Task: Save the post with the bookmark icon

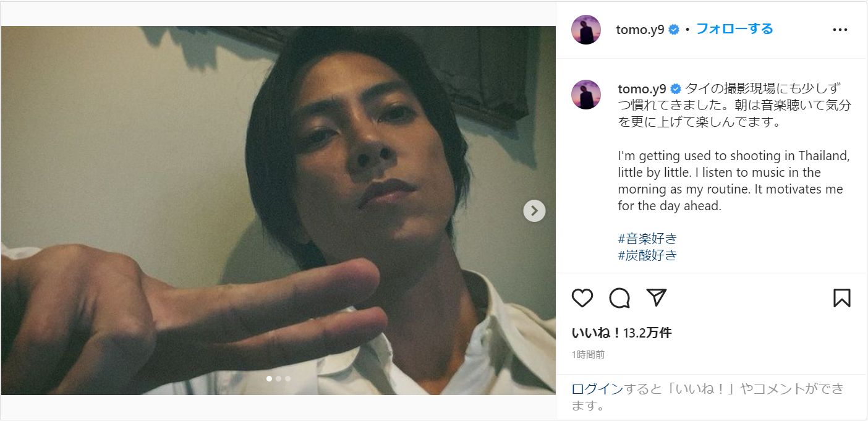Action: coord(841,298)
